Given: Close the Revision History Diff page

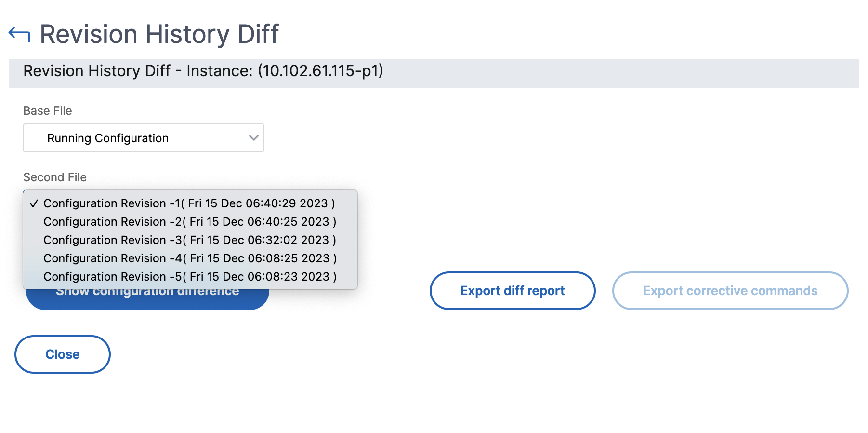Looking at the screenshot, I should (63, 354).
